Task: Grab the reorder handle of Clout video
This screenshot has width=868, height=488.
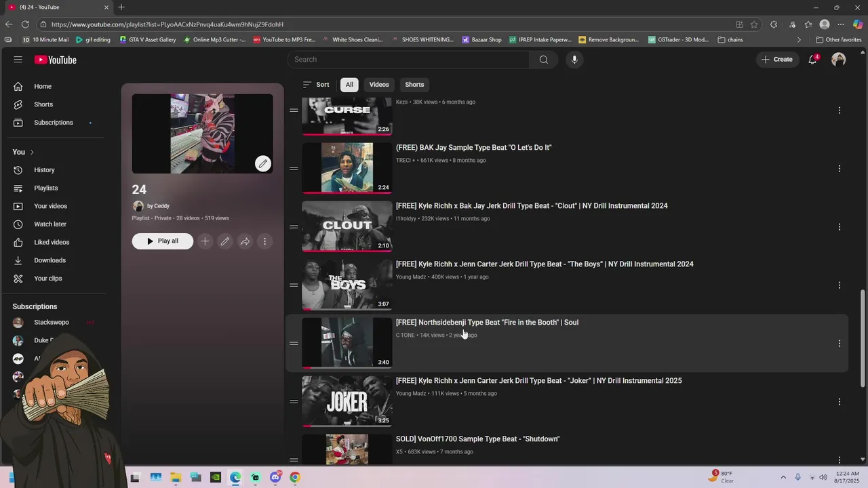Action: [x=294, y=227]
